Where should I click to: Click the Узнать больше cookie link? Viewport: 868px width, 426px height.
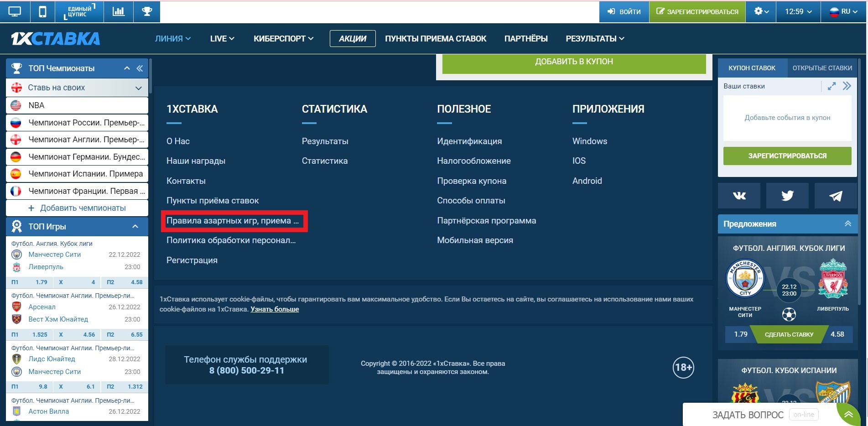point(275,309)
